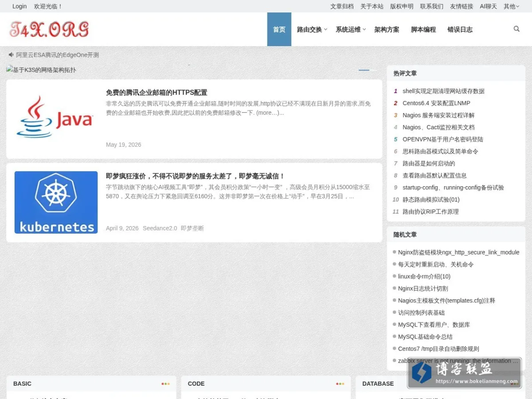Open the 路由交换 menu item

click(x=309, y=29)
